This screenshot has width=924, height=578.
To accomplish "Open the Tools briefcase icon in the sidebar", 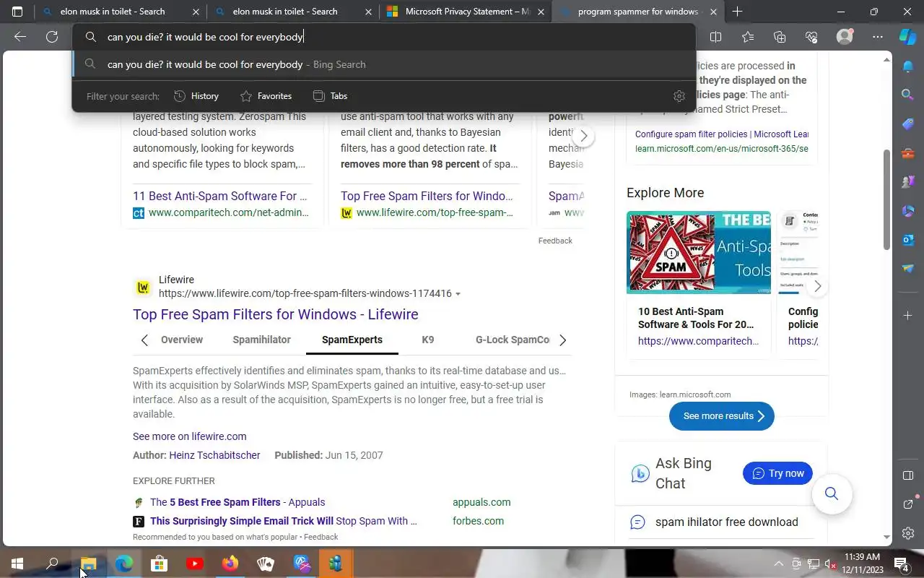I will 908,153.
